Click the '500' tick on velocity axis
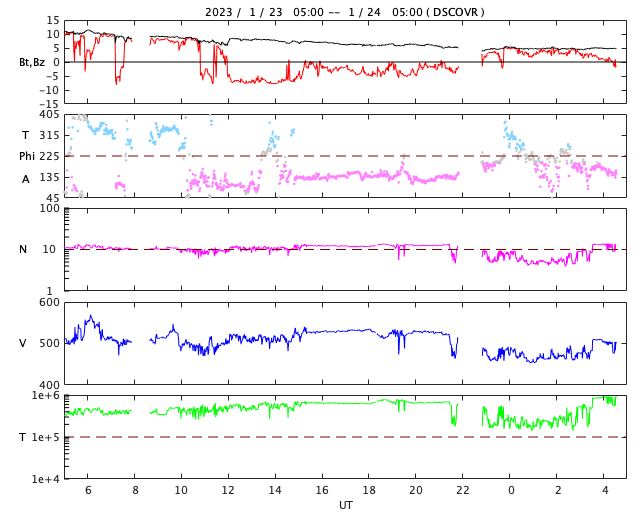640x512 pixels. click(49, 343)
